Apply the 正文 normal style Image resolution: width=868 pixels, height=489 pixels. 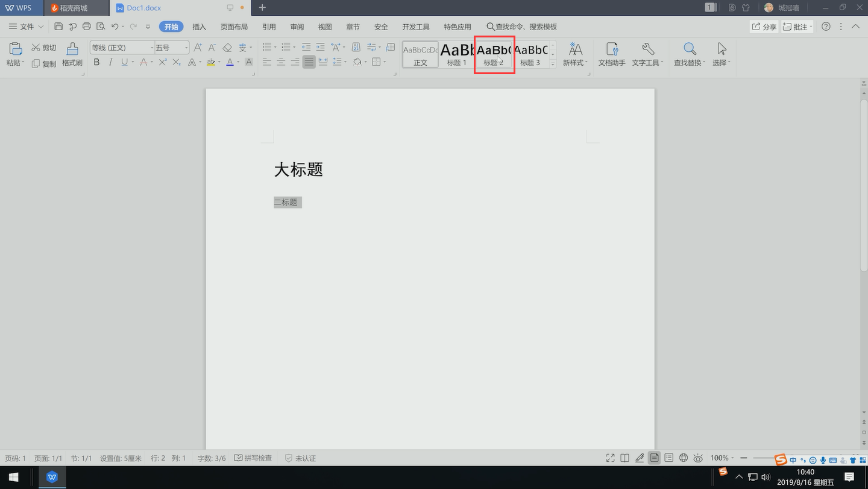(420, 54)
